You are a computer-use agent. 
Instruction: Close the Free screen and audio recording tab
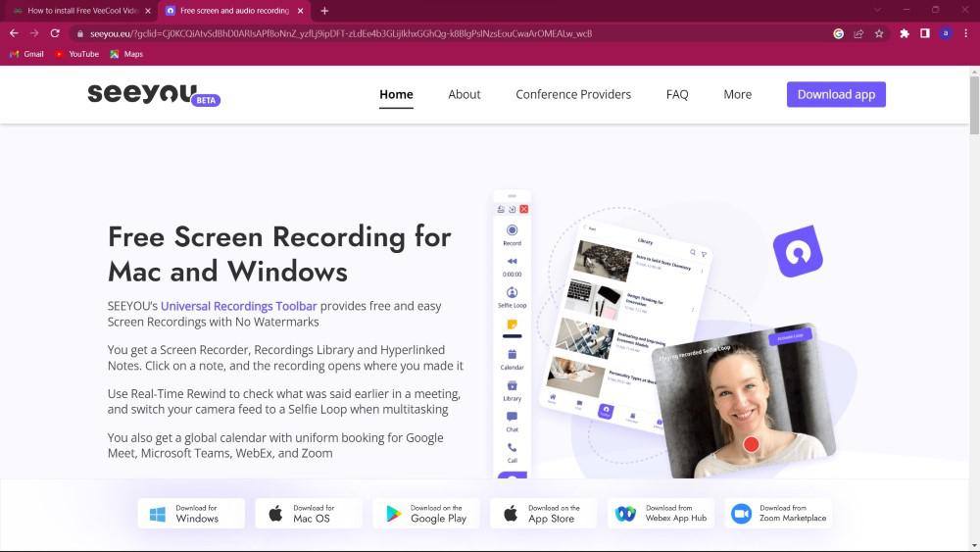pyautogui.click(x=301, y=11)
